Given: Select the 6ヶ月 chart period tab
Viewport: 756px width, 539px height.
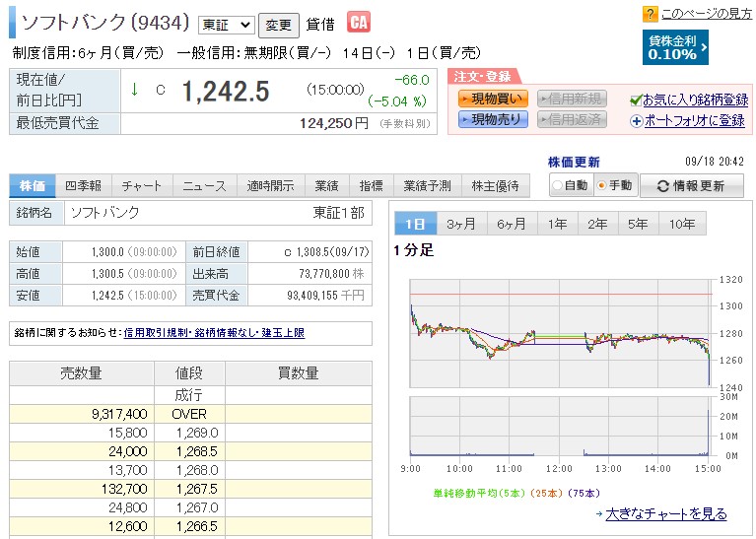Looking at the screenshot, I should tap(512, 224).
